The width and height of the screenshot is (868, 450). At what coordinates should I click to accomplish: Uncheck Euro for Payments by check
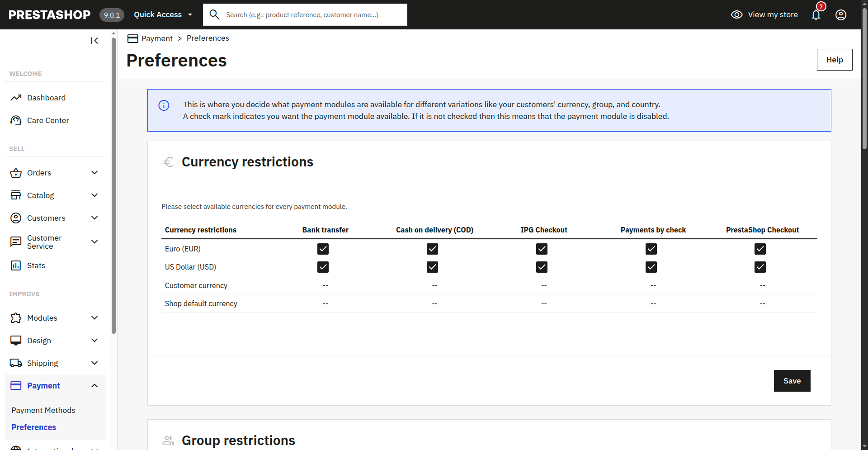[651, 249]
